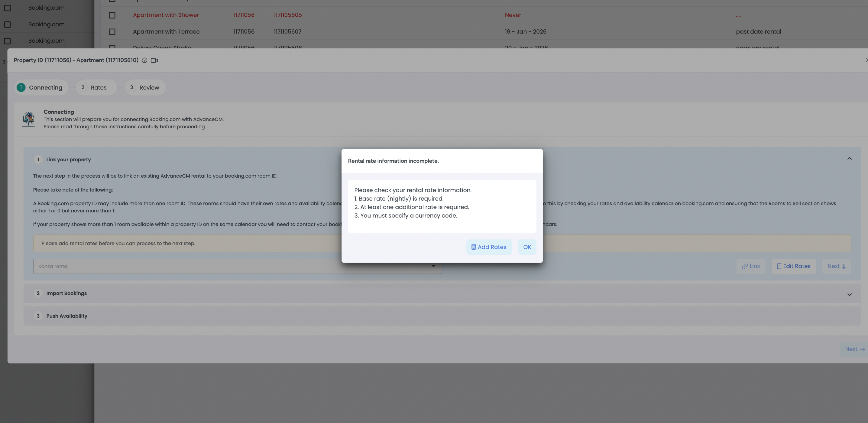Click the help question mark icon
Viewport: 868px width, 423px height.
[x=144, y=61]
